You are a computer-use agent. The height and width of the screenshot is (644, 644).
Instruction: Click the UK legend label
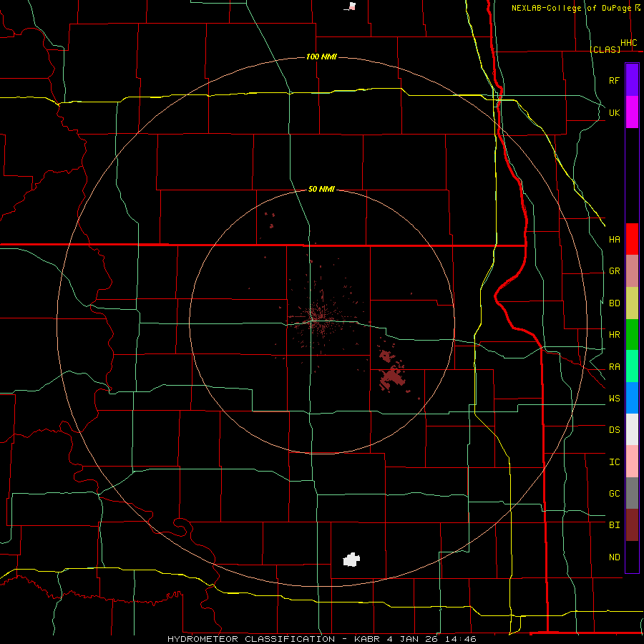tap(614, 112)
